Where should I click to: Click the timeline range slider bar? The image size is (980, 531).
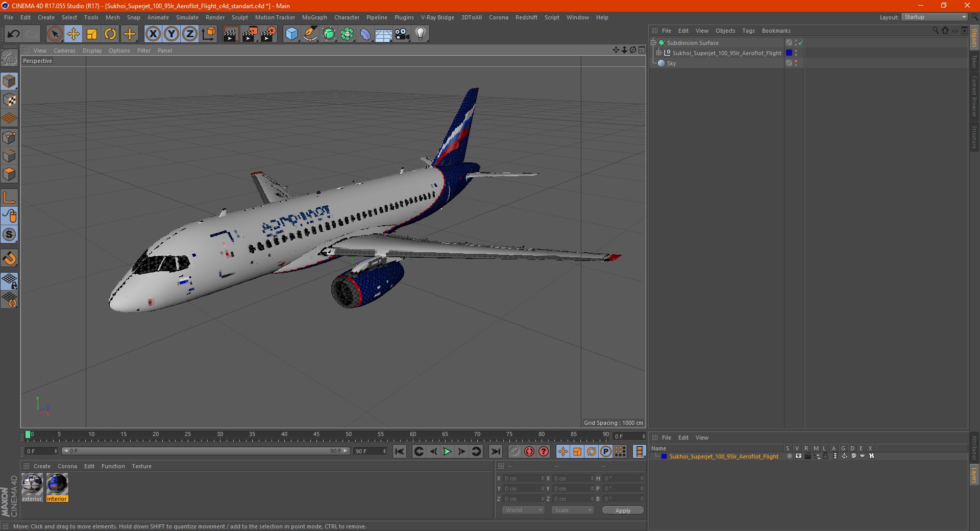click(x=205, y=451)
